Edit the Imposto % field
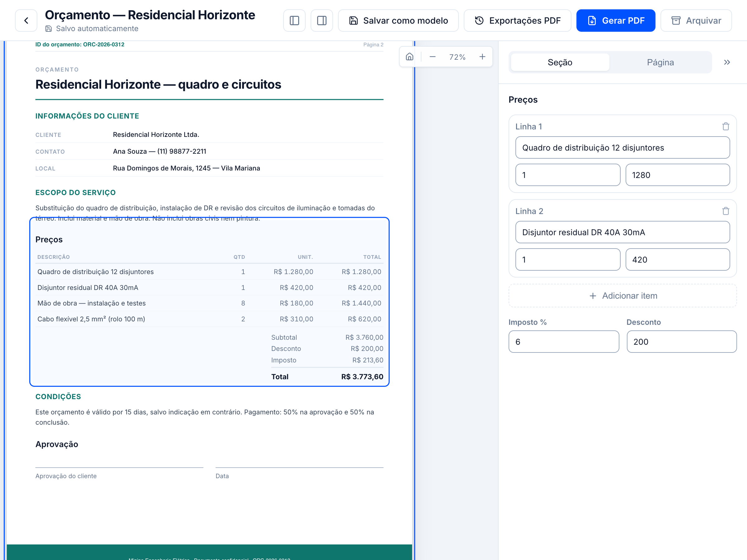This screenshot has height=560, width=747. click(564, 342)
